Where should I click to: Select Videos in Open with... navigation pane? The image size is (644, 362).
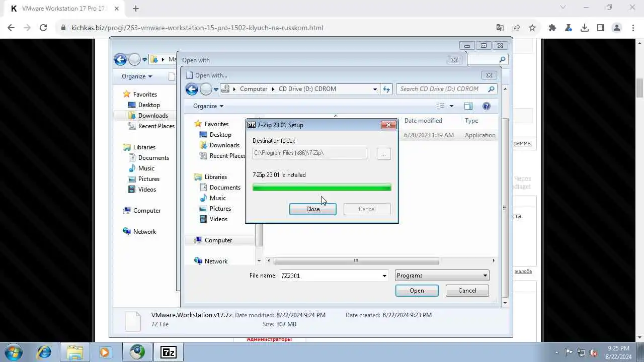pyautogui.click(x=218, y=219)
